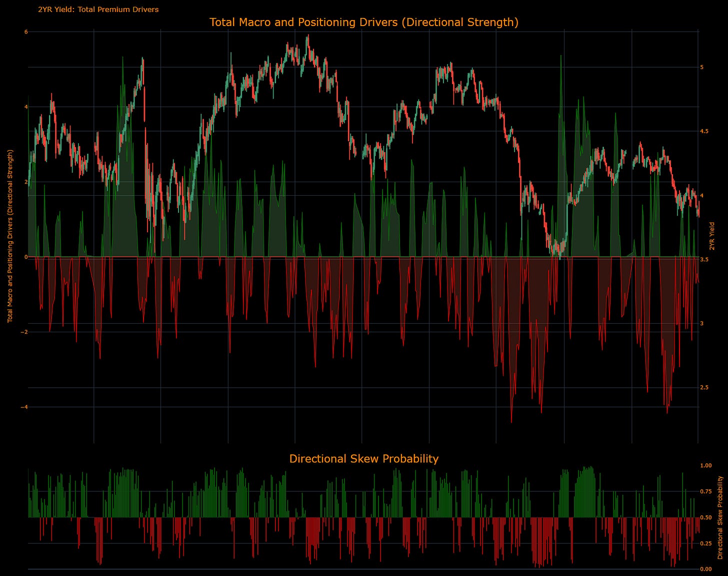
Task: Click the left axis tick '0'
Action: click(26, 257)
